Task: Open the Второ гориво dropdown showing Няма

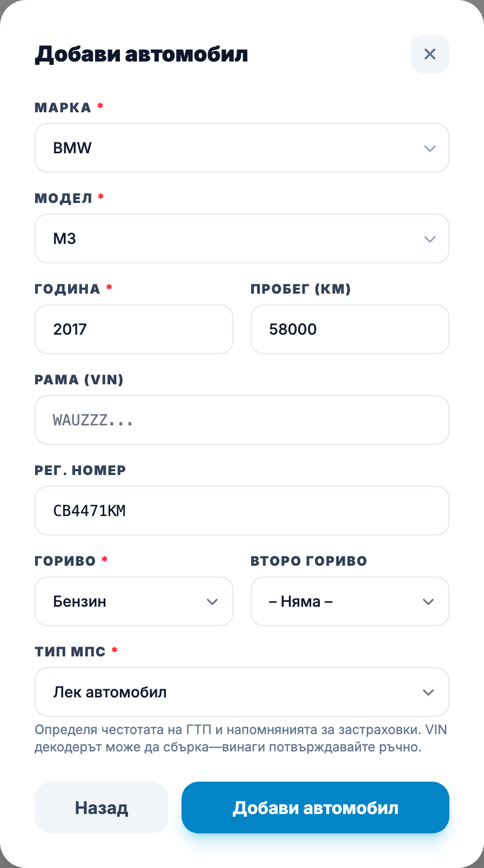Action: (350, 601)
